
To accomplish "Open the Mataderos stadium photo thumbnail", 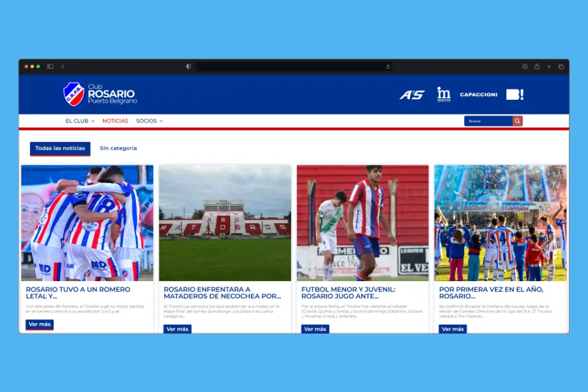I will tap(225, 223).
